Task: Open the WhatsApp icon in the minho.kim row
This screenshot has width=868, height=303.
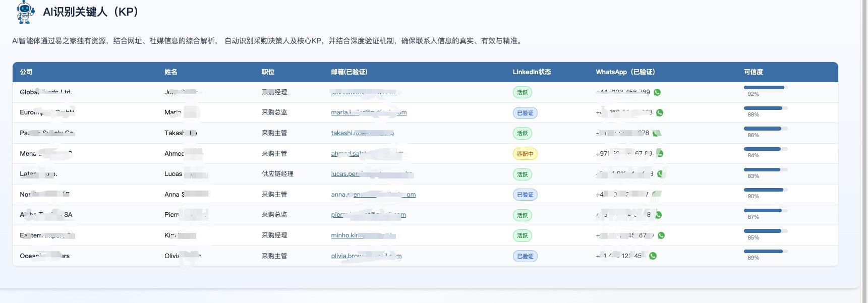Action: tap(661, 235)
